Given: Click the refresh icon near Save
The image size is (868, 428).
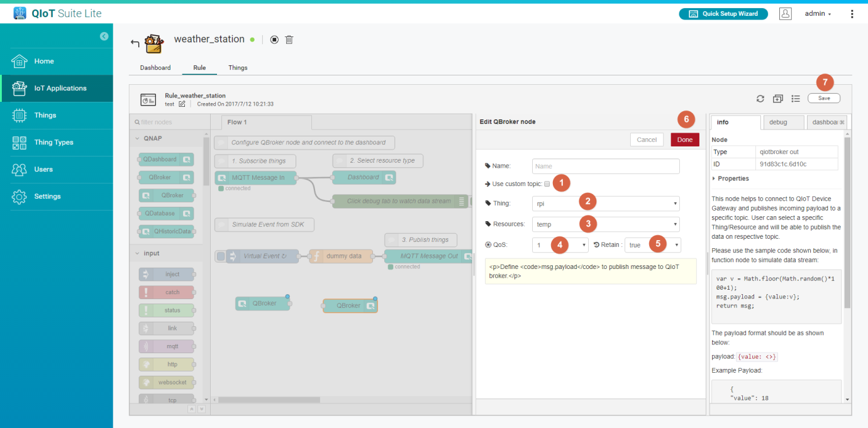Looking at the screenshot, I should click(x=760, y=99).
